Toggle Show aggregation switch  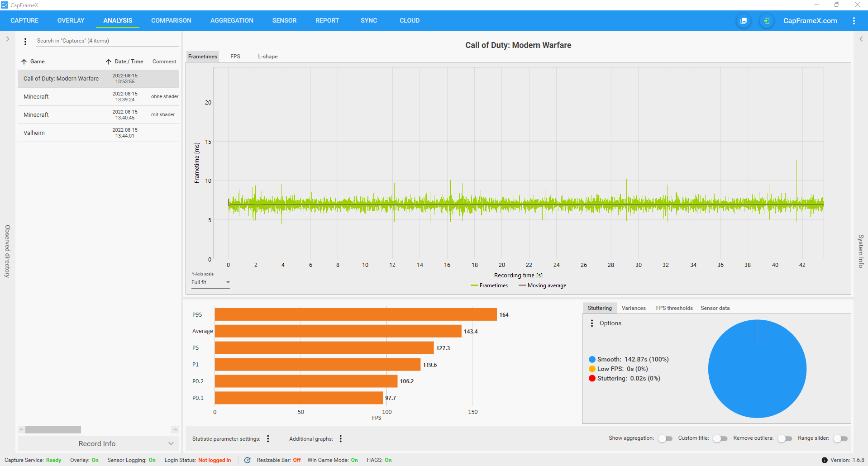click(665, 438)
